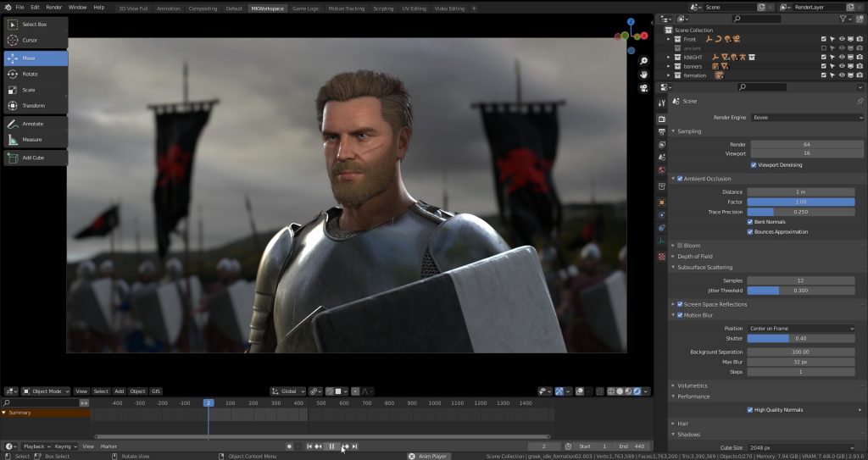Open the Cube Size dropdown
Screen dimensions: 868x460
coord(801,447)
